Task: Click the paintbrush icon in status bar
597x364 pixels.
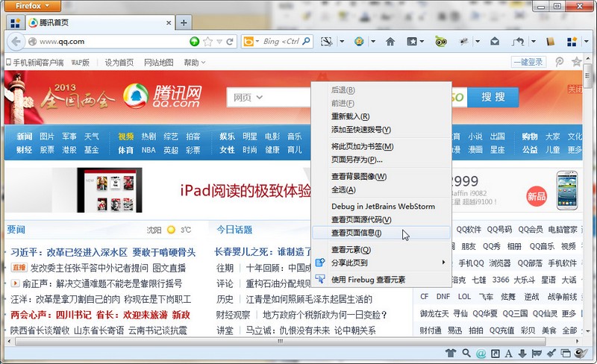Action: pos(551,354)
